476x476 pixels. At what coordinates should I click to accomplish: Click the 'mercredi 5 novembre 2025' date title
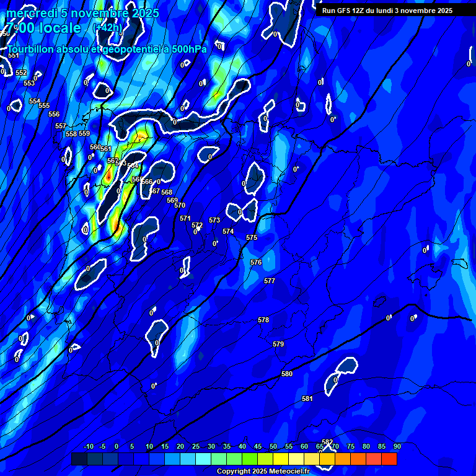click(x=82, y=13)
